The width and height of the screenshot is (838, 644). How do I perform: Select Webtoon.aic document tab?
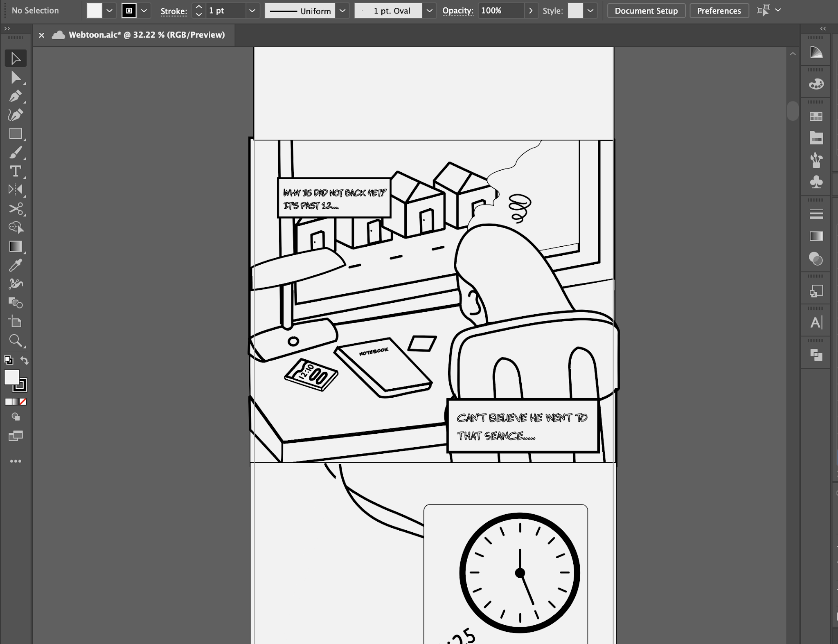pos(146,35)
